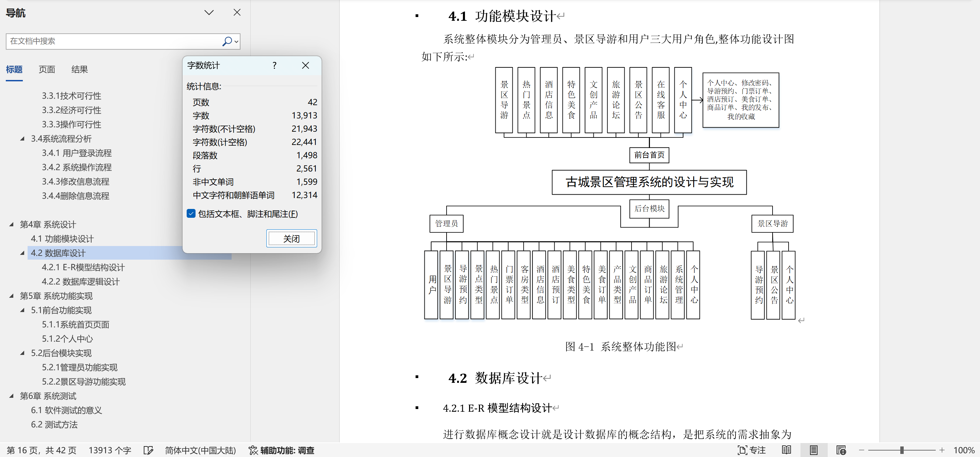Click the zoom slider handle

point(902,450)
